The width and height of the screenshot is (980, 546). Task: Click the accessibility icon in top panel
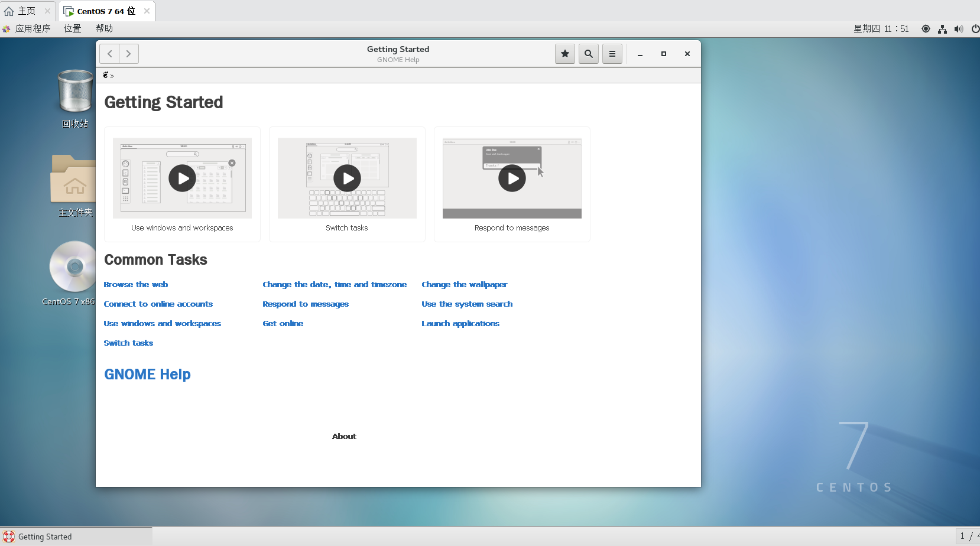pyautogui.click(x=926, y=29)
